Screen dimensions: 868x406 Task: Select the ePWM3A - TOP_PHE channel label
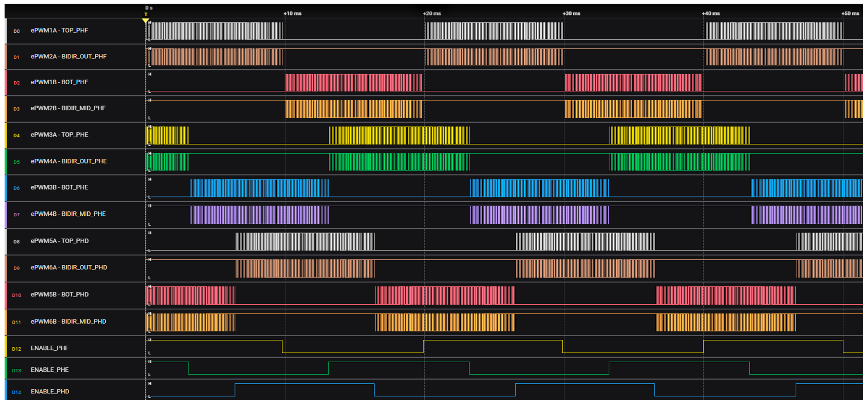pyautogui.click(x=59, y=134)
